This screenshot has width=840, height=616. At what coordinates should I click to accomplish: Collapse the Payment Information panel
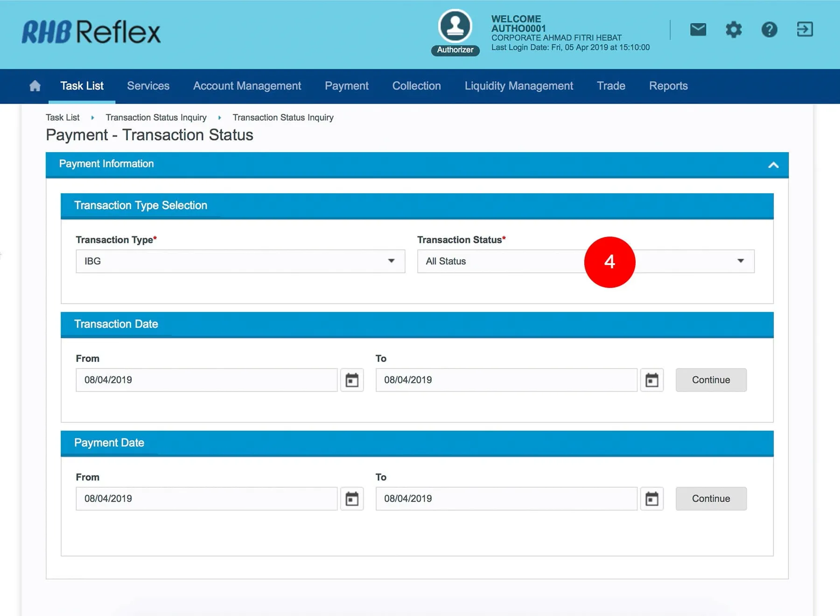click(773, 165)
